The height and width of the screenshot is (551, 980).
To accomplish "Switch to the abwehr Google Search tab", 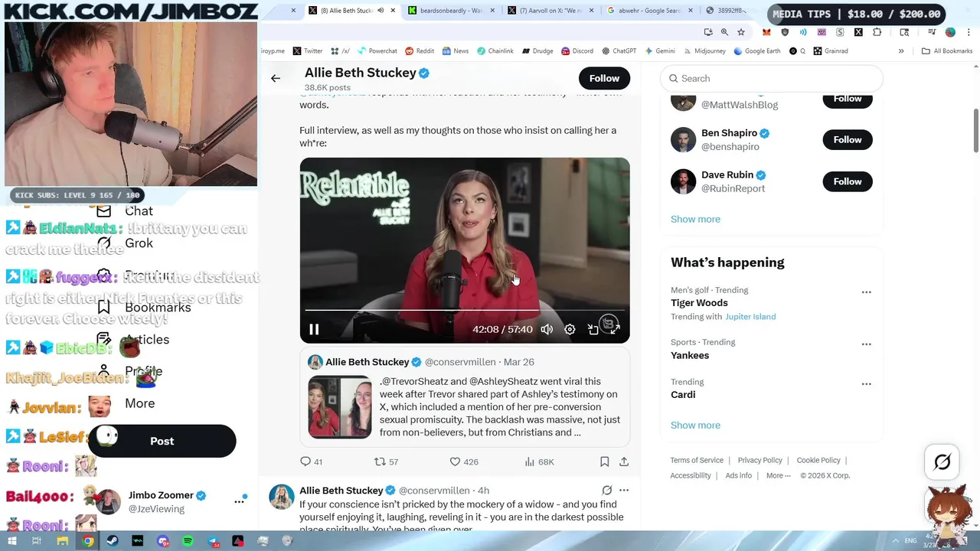I will (649, 11).
